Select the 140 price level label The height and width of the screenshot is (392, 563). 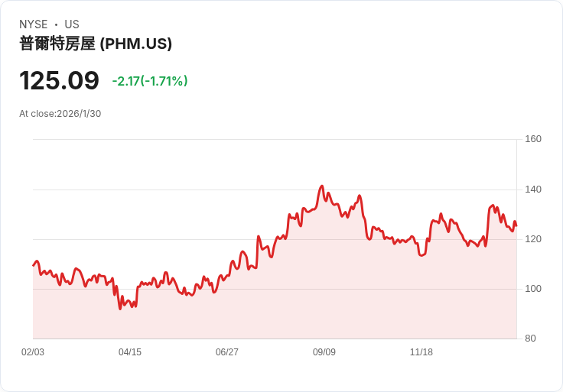pyautogui.click(x=533, y=190)
